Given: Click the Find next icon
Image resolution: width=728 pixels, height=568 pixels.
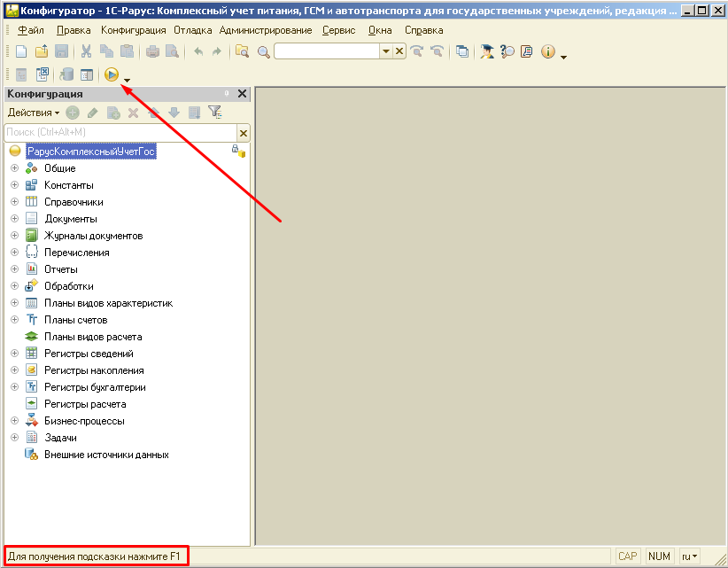Looking at the screenshot, I should 417,51.
